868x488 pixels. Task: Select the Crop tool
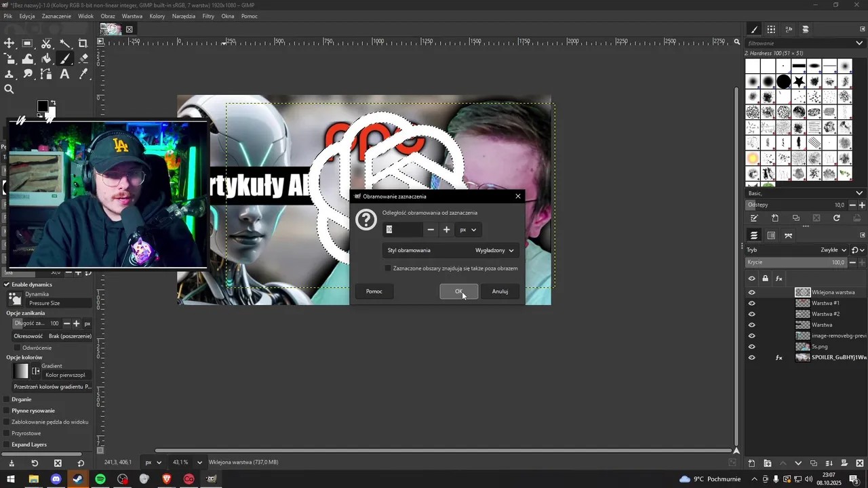(x=83, y=43)
